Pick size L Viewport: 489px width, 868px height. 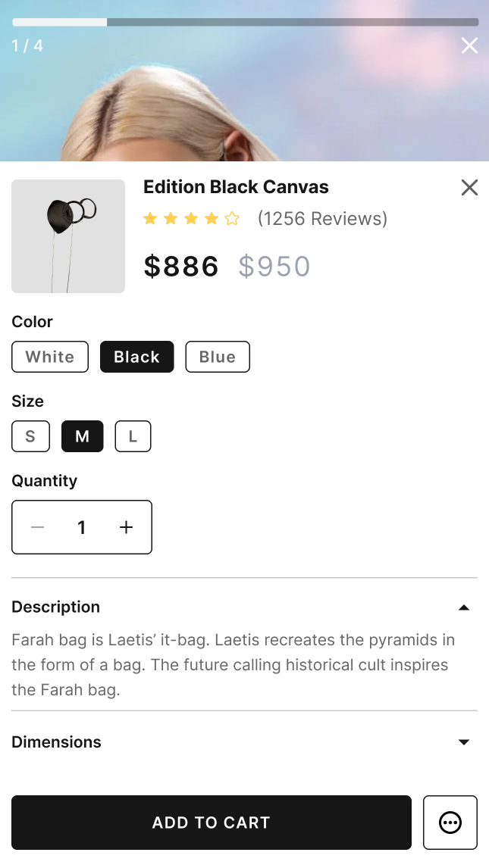(133, 436)
